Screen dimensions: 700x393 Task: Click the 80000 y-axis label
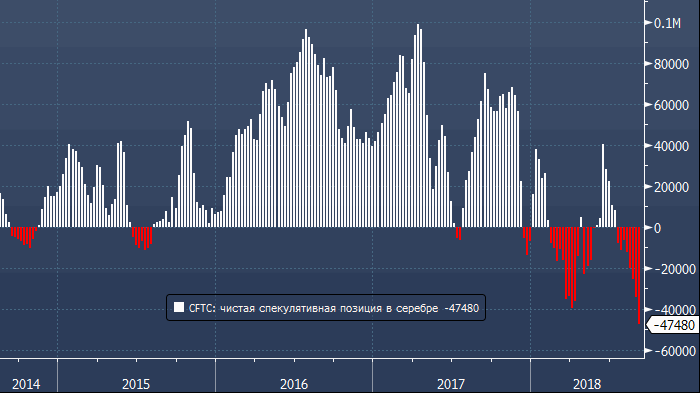671,64
